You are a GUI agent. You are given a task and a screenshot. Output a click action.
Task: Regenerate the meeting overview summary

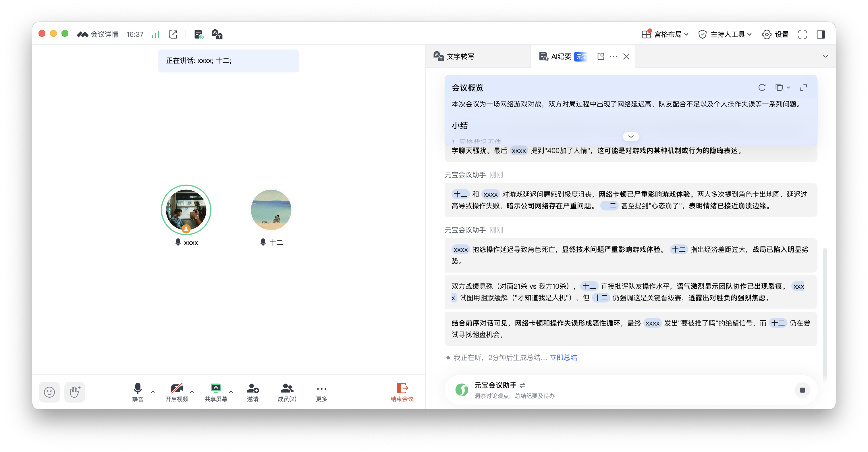pyautogui.click(x=762, y=88)
